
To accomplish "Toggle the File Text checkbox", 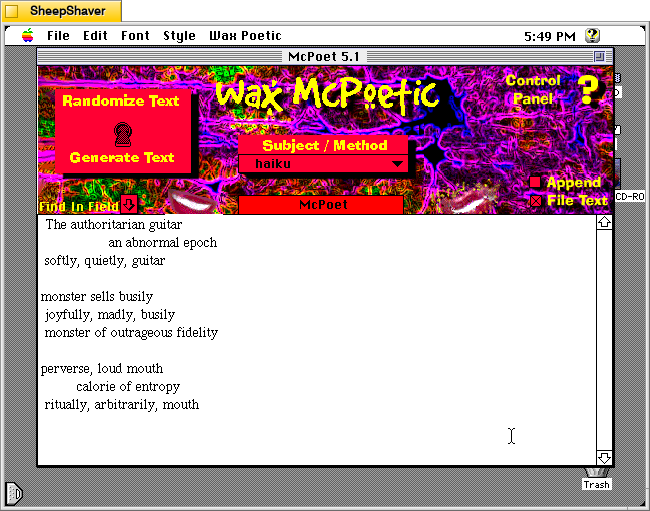I will 536,201.
